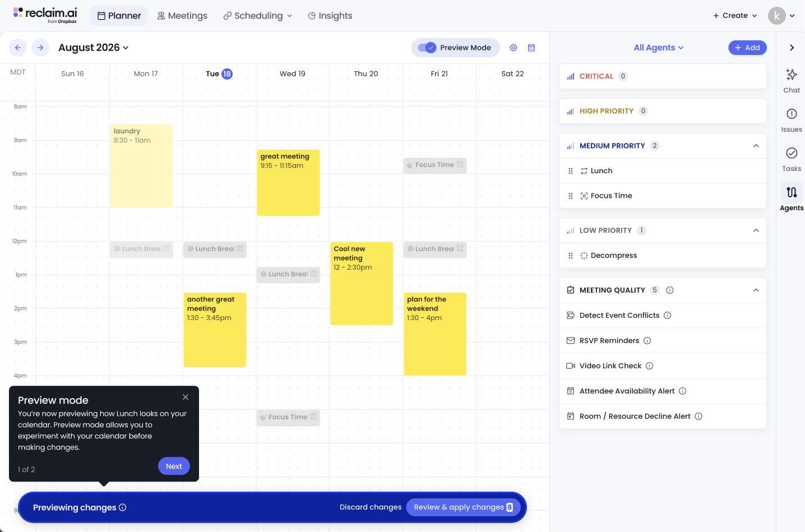The width and height of the screenshot is (805, 532).
Task: Show info for Detect Event Conflicts
Action: [x=667, y=315]
